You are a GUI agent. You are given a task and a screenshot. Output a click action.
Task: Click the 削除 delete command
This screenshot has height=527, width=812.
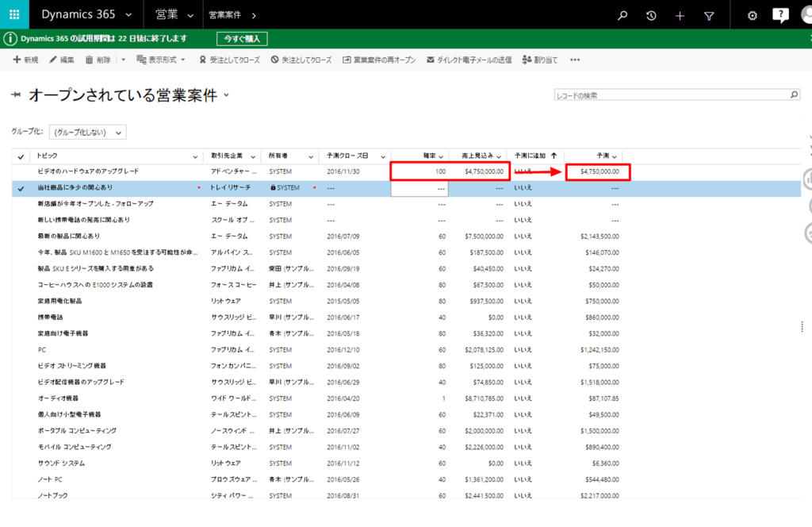(98, 60)
